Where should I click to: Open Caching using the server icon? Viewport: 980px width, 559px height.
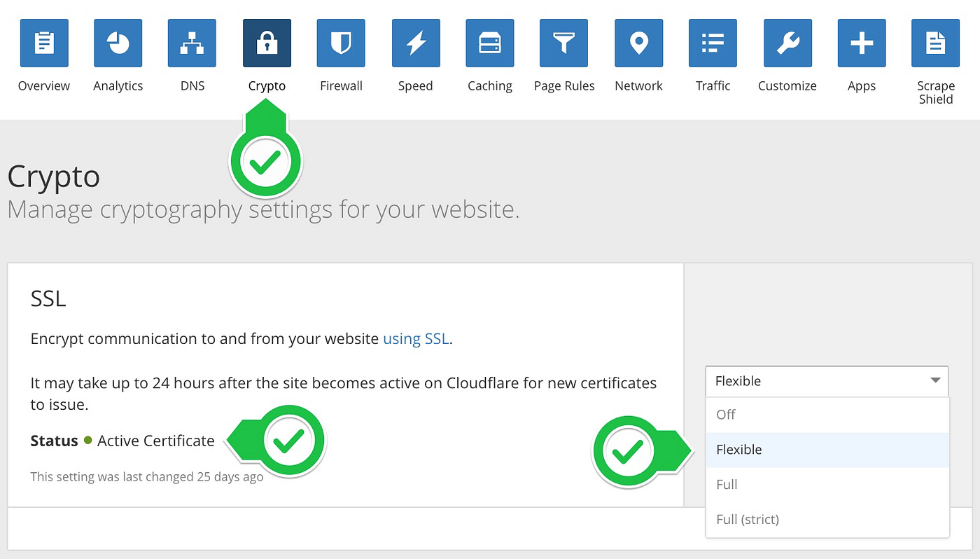point(489,43)
